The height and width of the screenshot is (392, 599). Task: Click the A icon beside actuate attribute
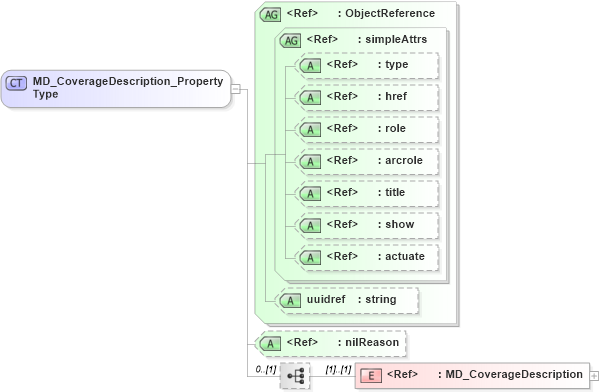pyautogui.click(x=310, y=258)
